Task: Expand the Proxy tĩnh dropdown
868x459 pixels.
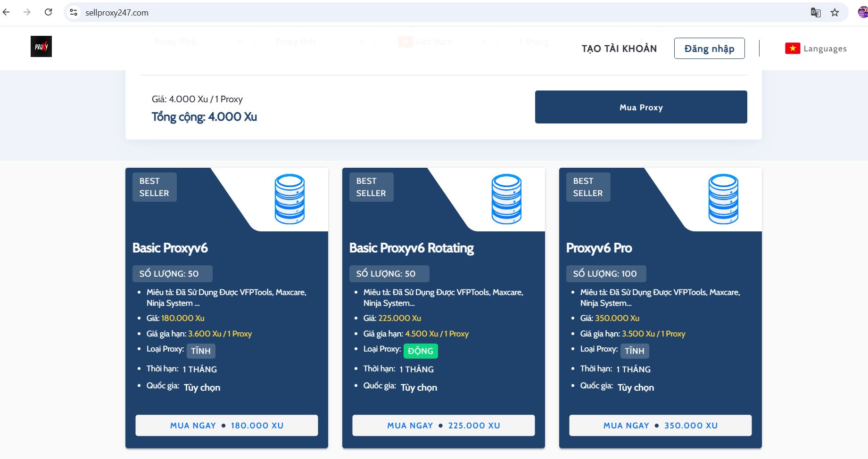Action: (x=319, y=42)
